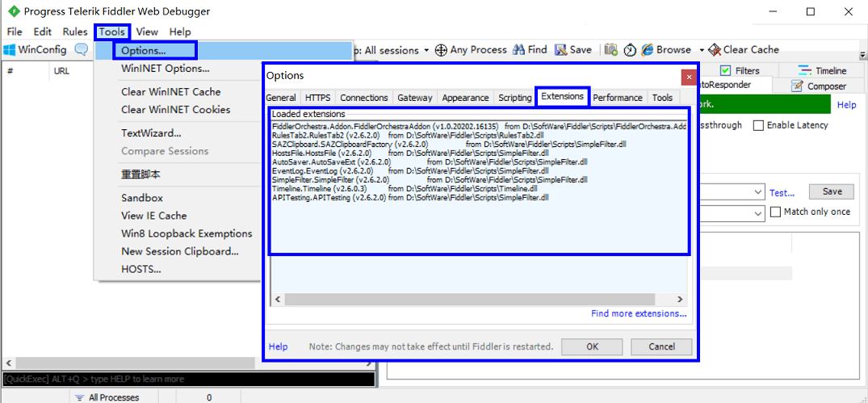Image resolution: width=868 pixels, height=403 pixels.
Task: Click the Fiddler logo in title bar
Action: (x=14, y=11)
